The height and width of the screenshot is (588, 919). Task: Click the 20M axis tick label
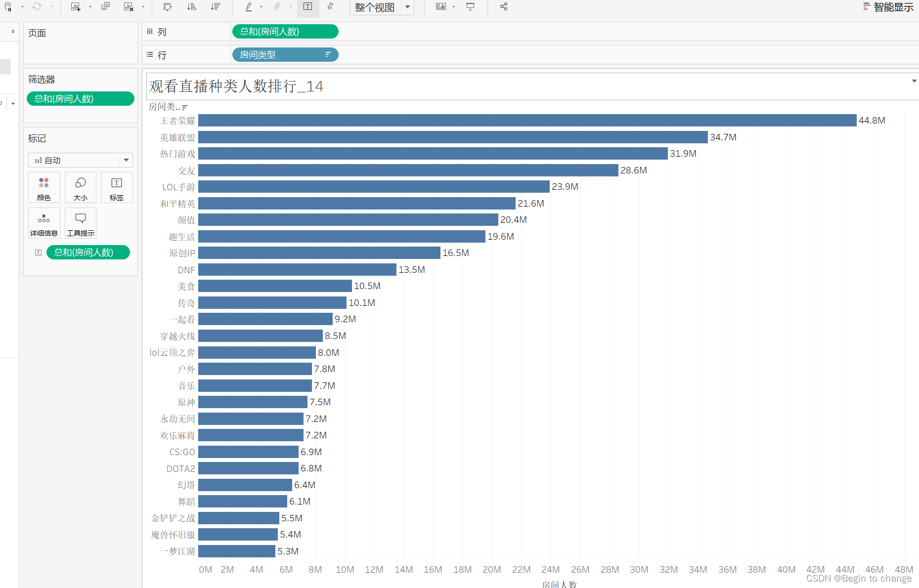[x=492, y=570]
